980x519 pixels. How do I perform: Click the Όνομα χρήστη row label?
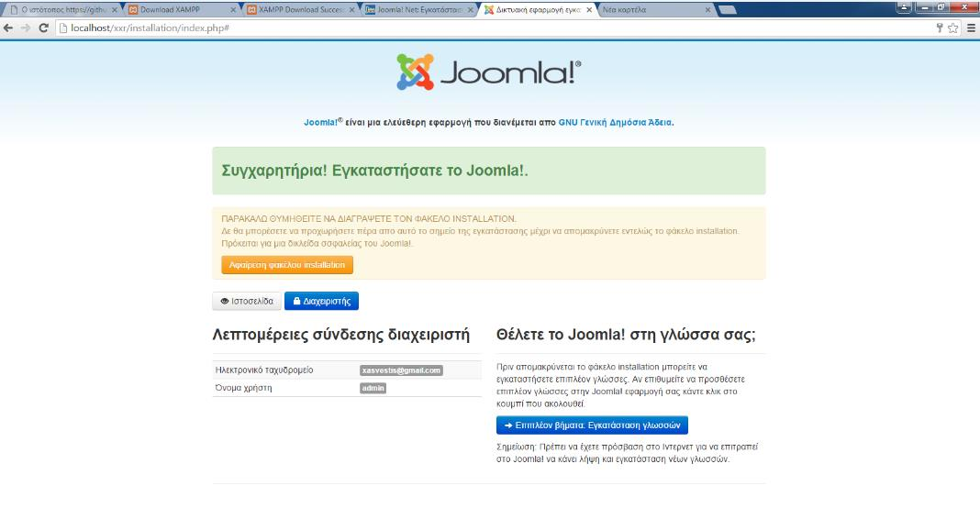[243, 388]
